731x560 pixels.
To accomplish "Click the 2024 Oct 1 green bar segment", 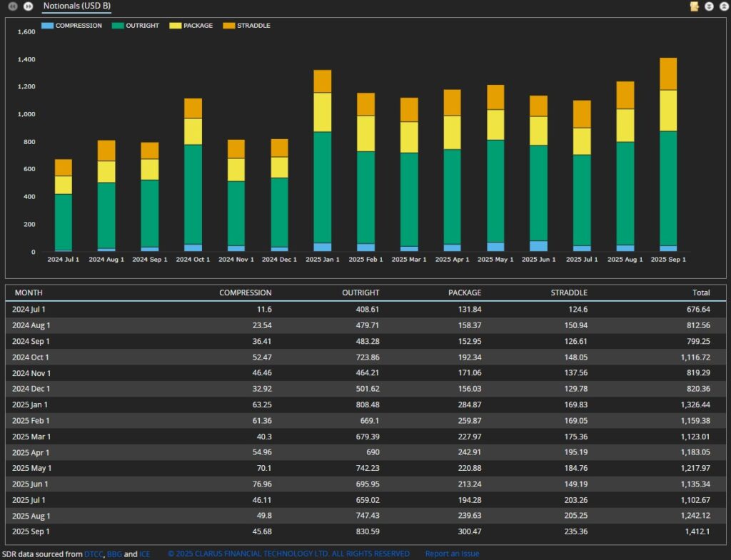I will pyautogui.click(x=193, y=194).
